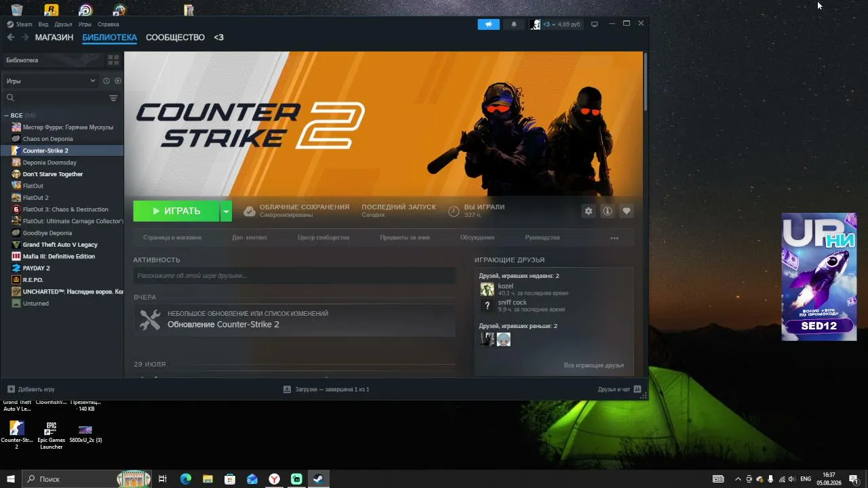The width and height of the screenshot is (868, 488).
Task: Select Chaos on Deponia in library
Action: (62, 139)
